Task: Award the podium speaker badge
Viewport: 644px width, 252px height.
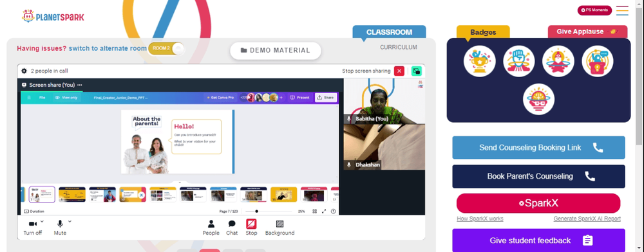Action: click(x=598, y=61)
